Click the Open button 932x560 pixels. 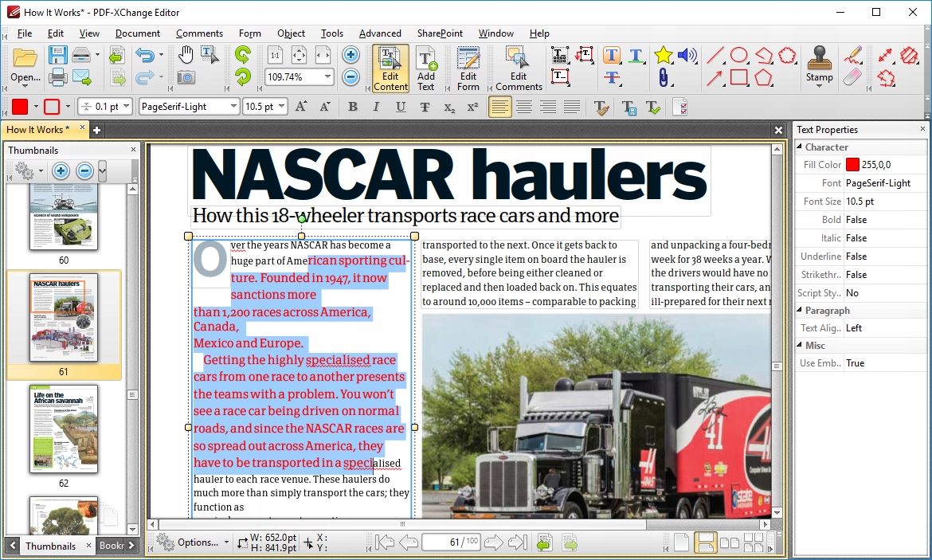click(25, 67)
